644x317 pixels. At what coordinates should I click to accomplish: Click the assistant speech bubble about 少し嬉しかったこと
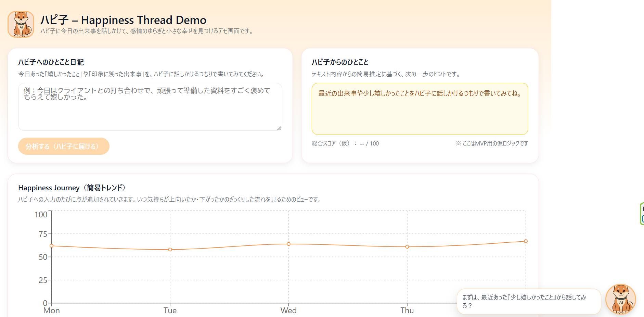pos(528,302)
